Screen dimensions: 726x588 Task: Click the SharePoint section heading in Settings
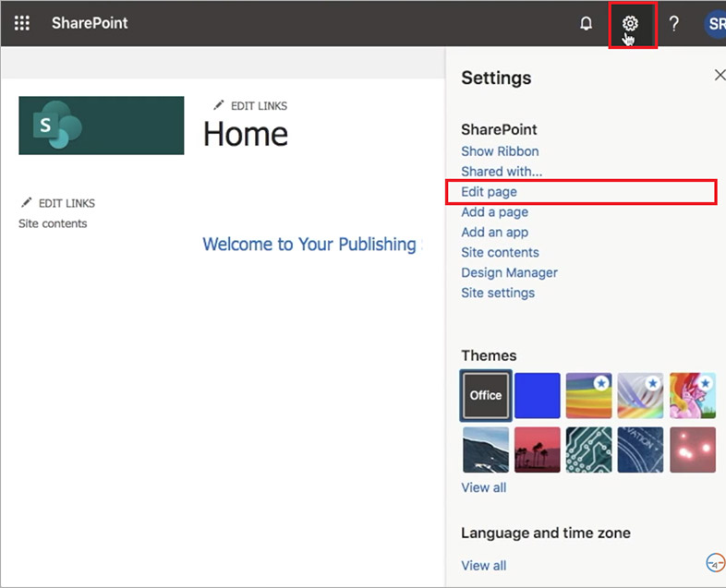pos(499,129)
